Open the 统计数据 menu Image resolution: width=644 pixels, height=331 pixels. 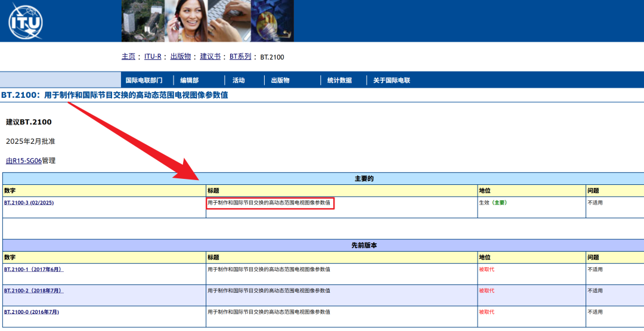(339, 81)
